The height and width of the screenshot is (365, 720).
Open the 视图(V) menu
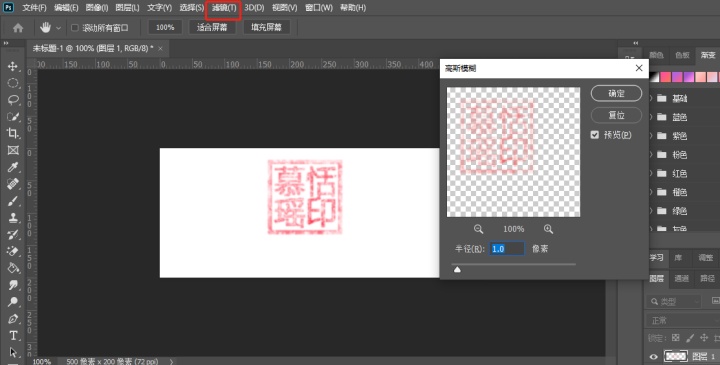click(284, 8)
